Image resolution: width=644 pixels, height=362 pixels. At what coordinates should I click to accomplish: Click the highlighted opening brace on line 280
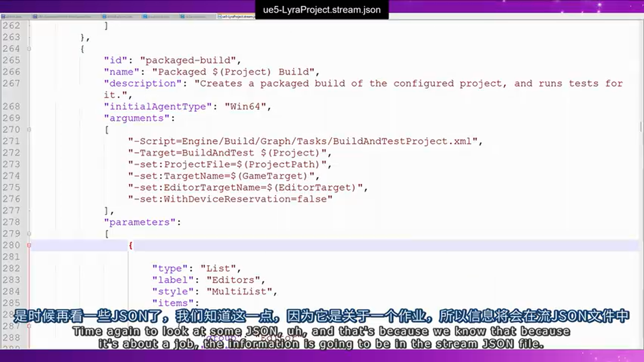[x=130, y=245]
